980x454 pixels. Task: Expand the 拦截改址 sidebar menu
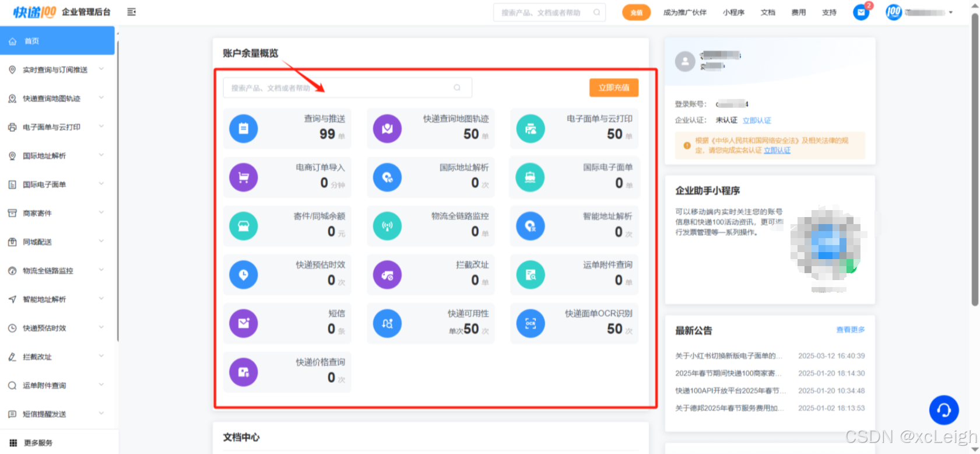click(x=58, y=357)
